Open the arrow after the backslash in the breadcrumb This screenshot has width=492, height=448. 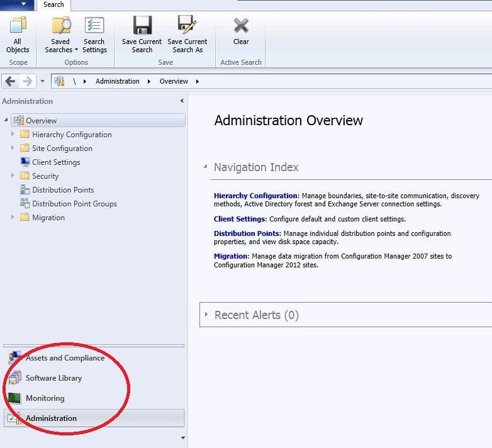pyautogui.click(x=85, y=82)
